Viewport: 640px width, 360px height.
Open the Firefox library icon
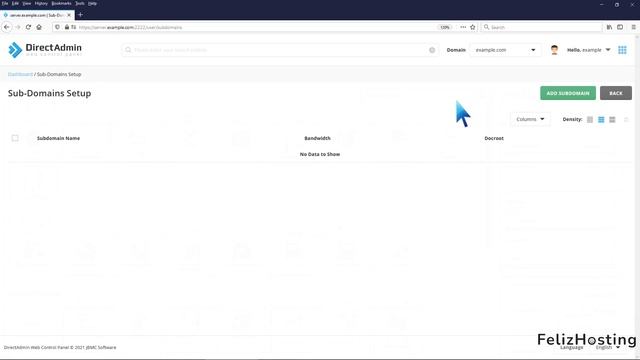[x=609, y=27]
